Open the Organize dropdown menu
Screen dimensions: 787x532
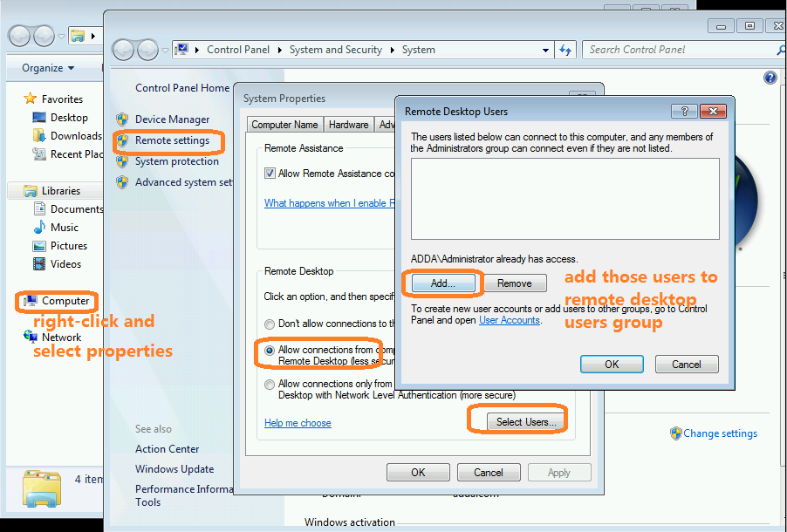[x=48, y=68]
